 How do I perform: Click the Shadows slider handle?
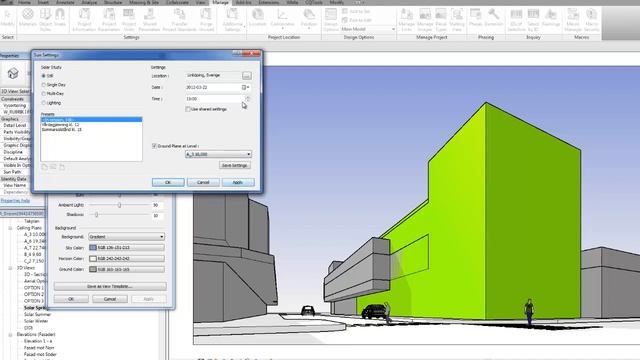pyautogui.click(x=97, y=215)
